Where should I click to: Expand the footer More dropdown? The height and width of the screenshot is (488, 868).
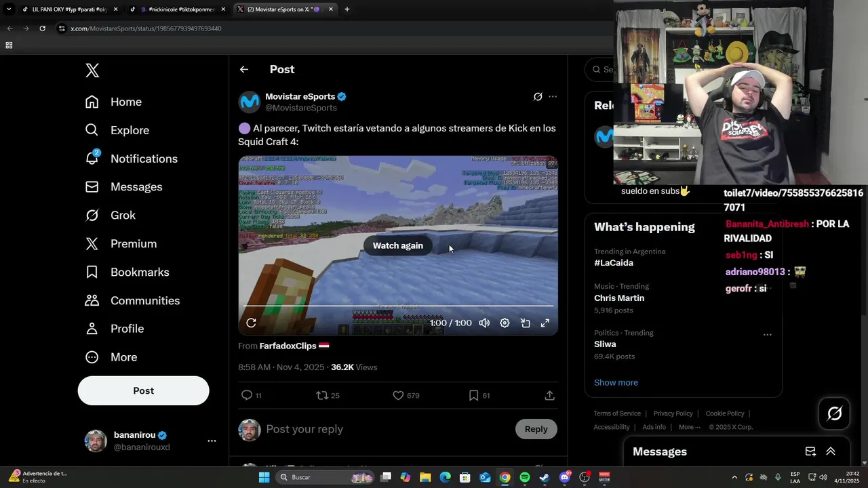coord(689,427)
